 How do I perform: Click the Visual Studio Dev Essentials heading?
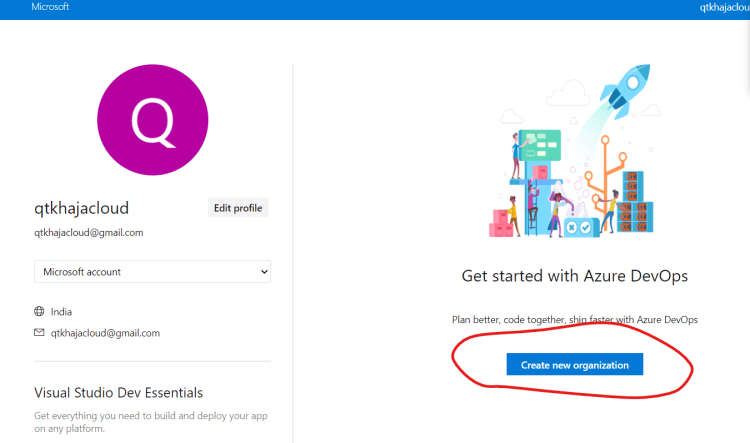point(118,393)
